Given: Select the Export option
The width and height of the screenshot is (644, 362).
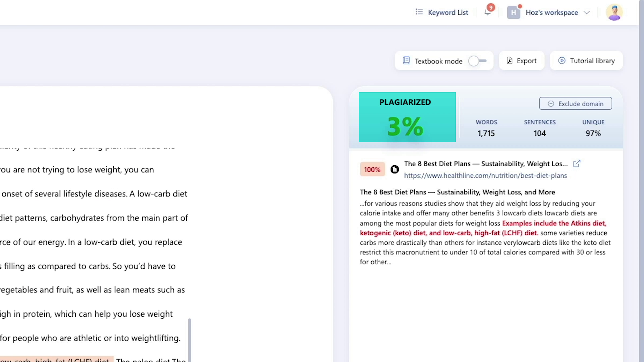Looking at the screenshot, I should pos(521,61).
